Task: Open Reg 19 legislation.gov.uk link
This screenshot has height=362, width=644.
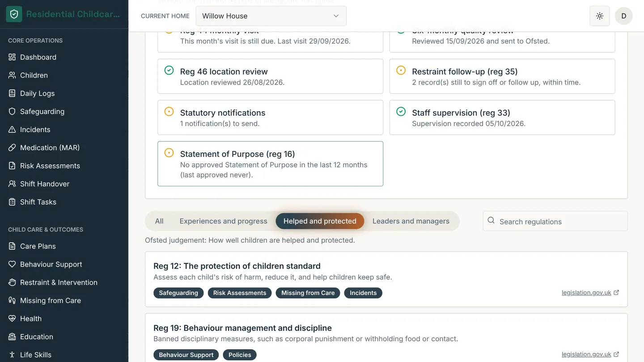Action: pyautogui.click(x=590, y=354)
